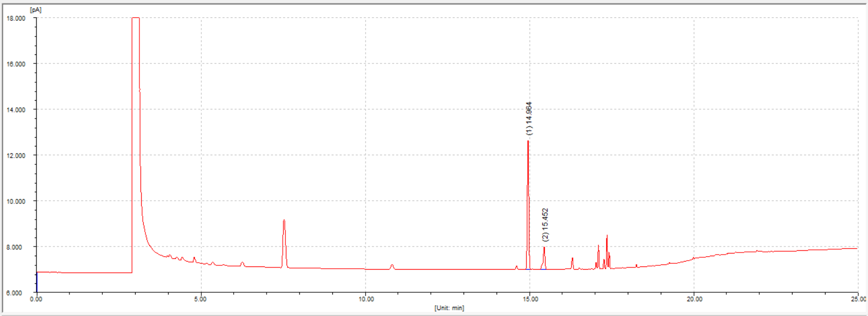The width and height of the screenshot is (868, 316).
Task: Click the 5.00 x-axis tick label
Action: pyautogui.click(x=200, y=299)
